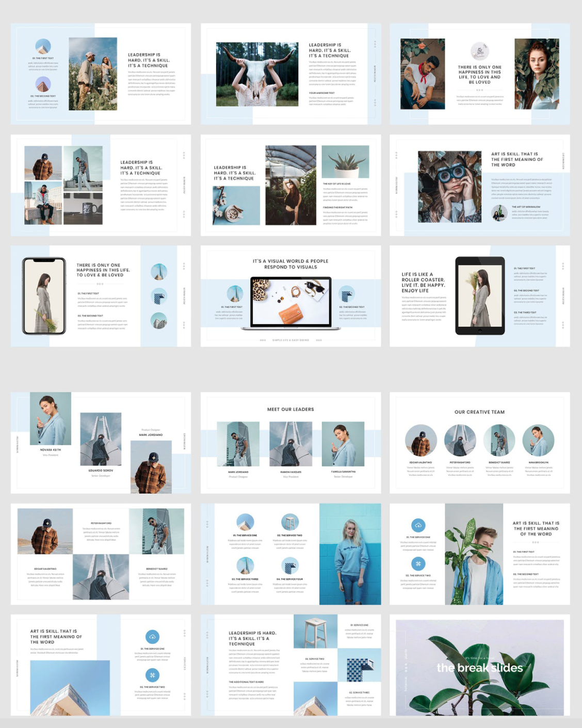Click the 'Our Creative Team' title
This screenshot has width=582, height=728.
coord(479,412)
